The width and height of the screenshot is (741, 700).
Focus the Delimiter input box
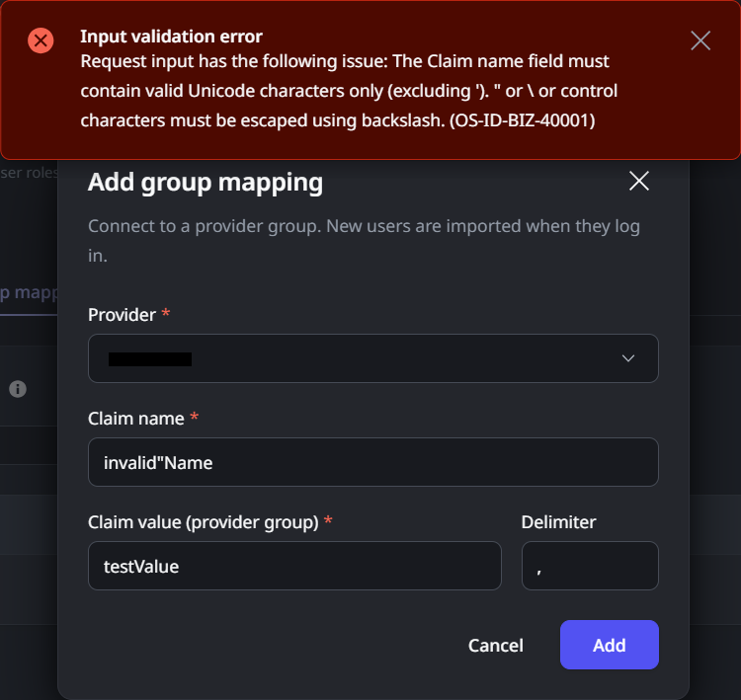[x=589, y=566]
